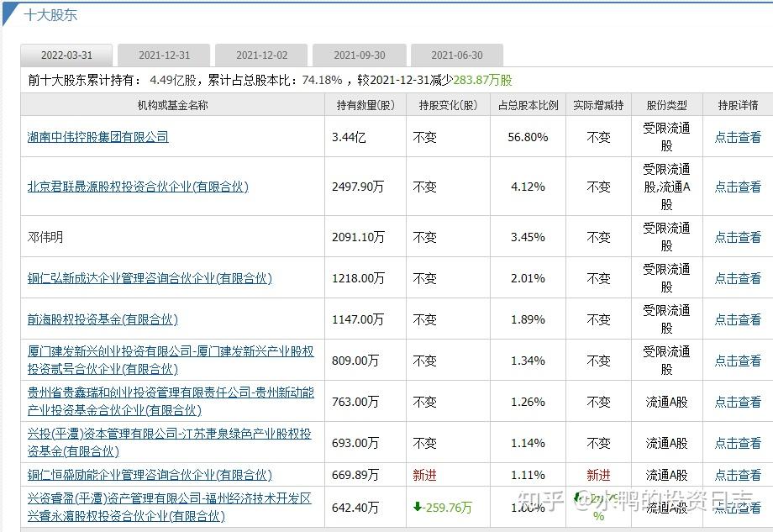Select the 2021-12-02 date tab
Viewport: 773px width, 532px height.
click(x=261, y=55)
